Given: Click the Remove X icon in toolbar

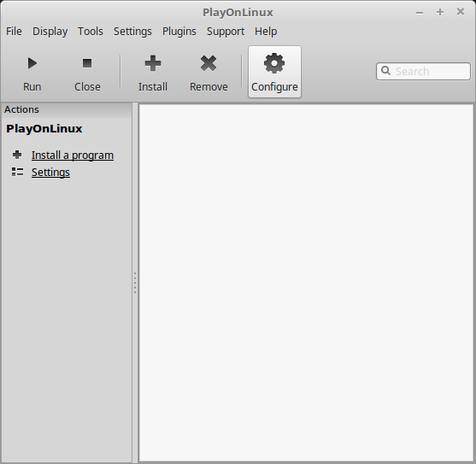Looking at the screenshot, I should [x=209, y=63].
